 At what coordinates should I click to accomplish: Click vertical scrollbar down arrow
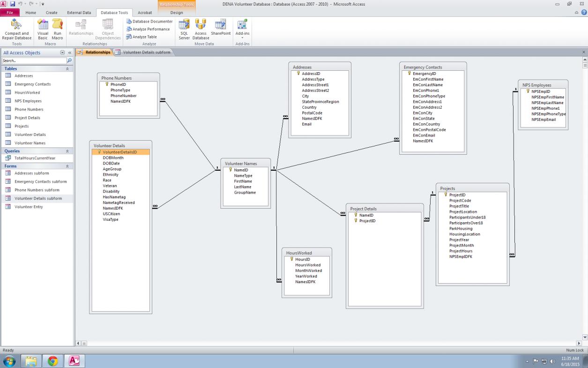tap(584, 337)
